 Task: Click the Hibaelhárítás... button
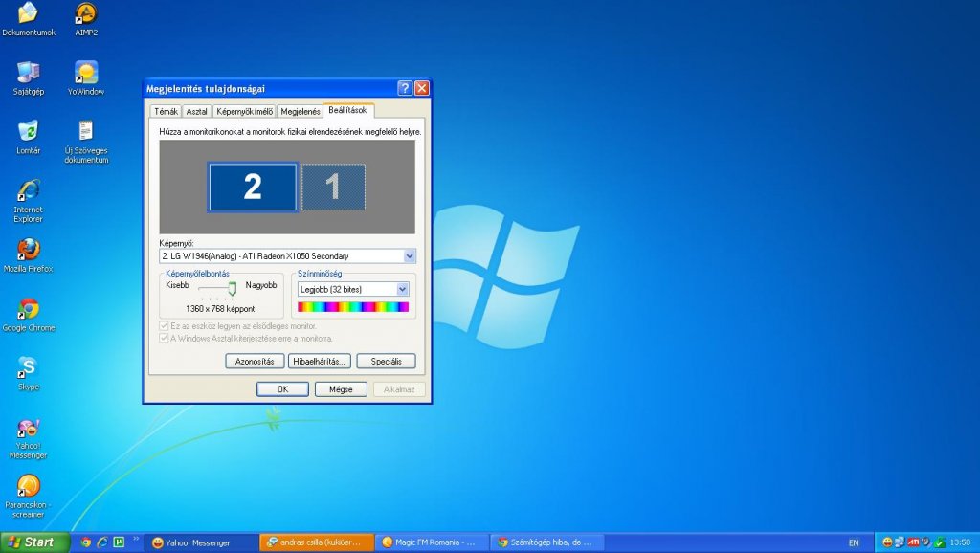(x=320, y=361)
